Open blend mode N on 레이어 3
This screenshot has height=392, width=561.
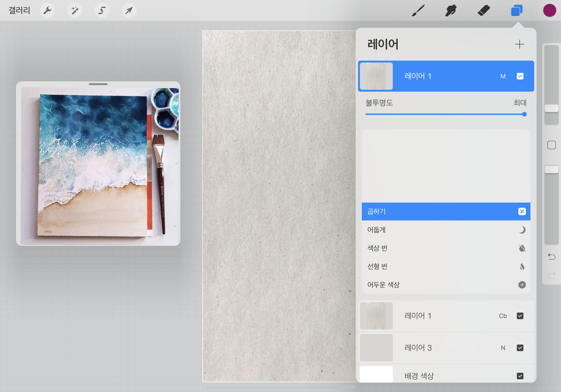click(503, 348)
